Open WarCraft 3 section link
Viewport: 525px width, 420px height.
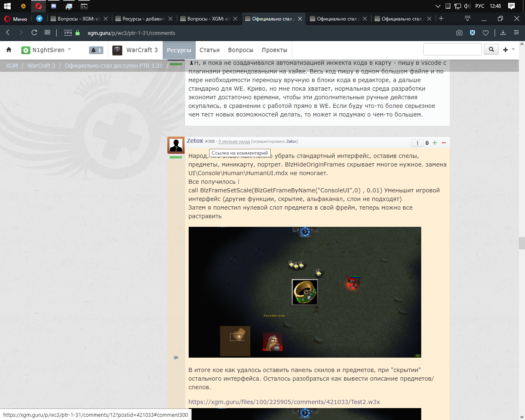[x=142, y=50]
